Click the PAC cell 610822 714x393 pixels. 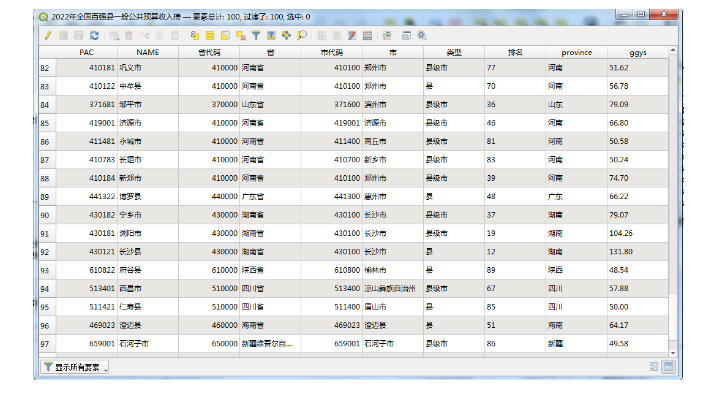click(x=87, y=270)
